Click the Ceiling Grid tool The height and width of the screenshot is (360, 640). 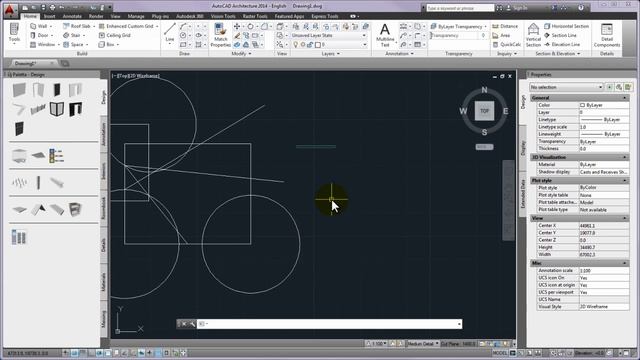tap(115, 36)
